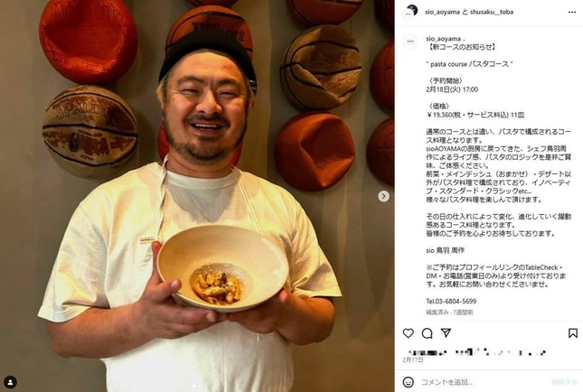
Task: Click the edited timestamp under caption
Action: 449,313
